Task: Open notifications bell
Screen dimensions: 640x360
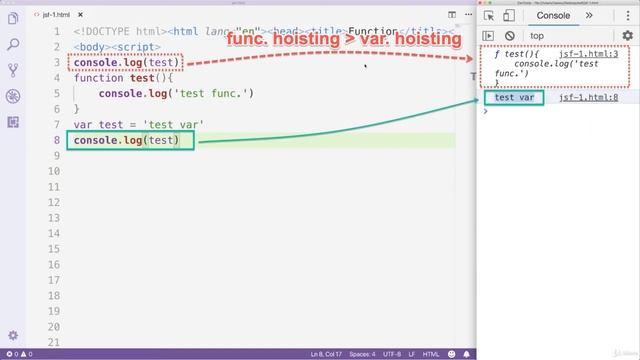Action: [x=467, y=354]
